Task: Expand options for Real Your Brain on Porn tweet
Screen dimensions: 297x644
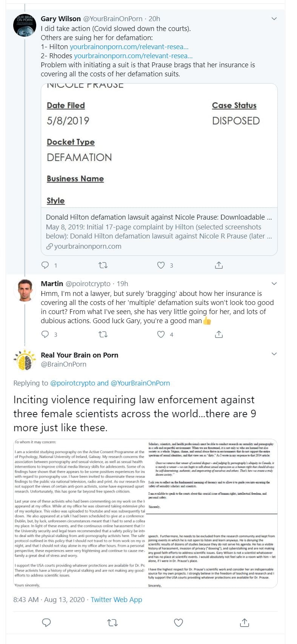Action: pyautogui.click(x=274, y=354)
